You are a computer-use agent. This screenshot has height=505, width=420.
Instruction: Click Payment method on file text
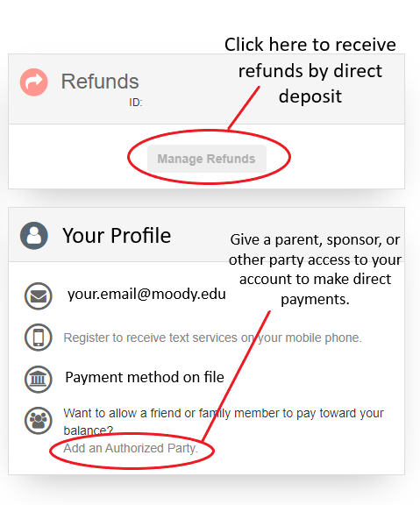pyautogui.click(x=145, y=377)
